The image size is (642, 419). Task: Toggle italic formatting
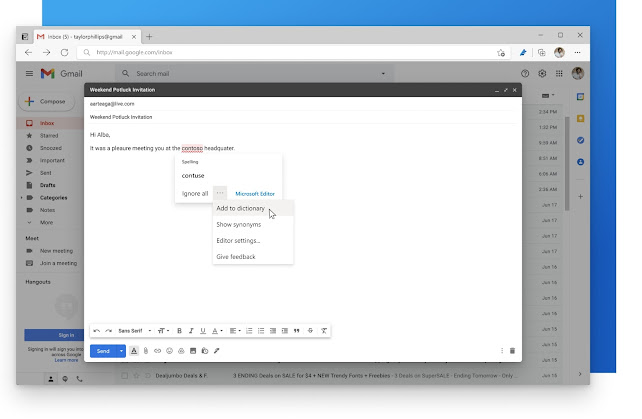coord(191,331)
